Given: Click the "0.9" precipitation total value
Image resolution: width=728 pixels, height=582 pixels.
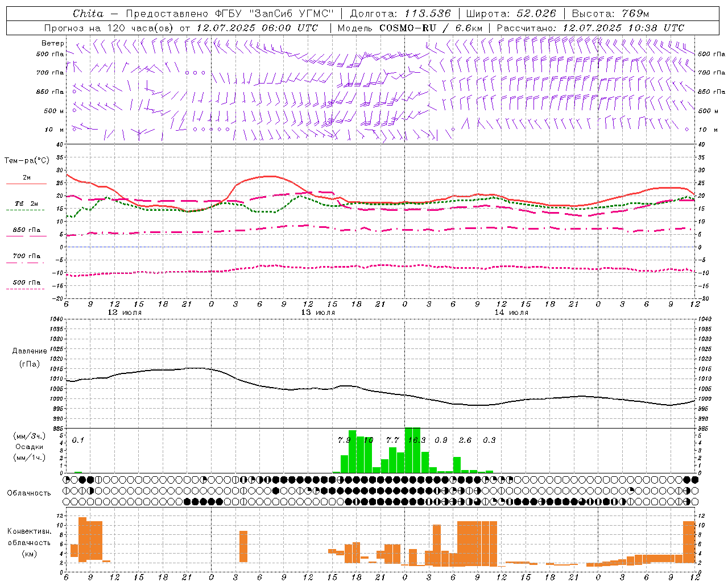Looking at the screenshot, I should [441, 440].
